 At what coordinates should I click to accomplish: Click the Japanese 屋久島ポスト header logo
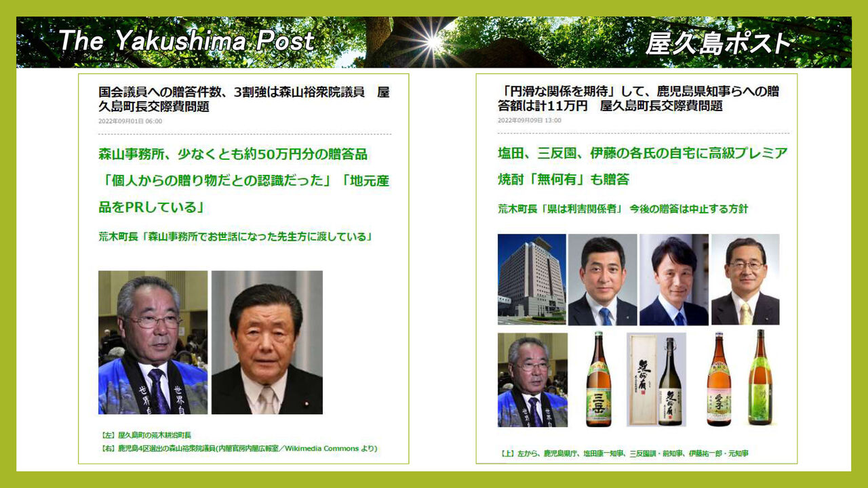coord(718,44)
